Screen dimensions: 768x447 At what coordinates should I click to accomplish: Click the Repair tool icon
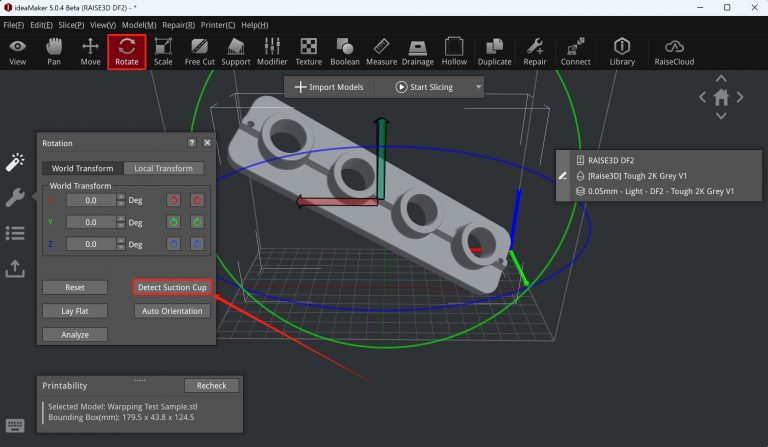(534, 51)
